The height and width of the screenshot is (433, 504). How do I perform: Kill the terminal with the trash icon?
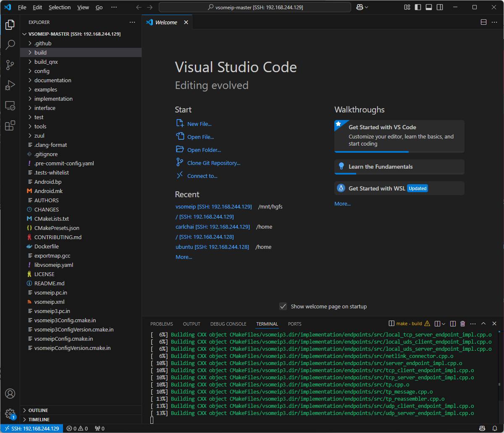click(463, 323)
